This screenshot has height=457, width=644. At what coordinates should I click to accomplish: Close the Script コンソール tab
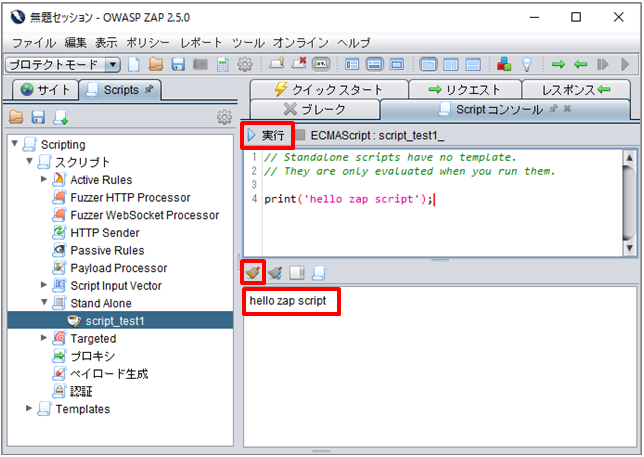pyautogui.click(x=567, y=109)
